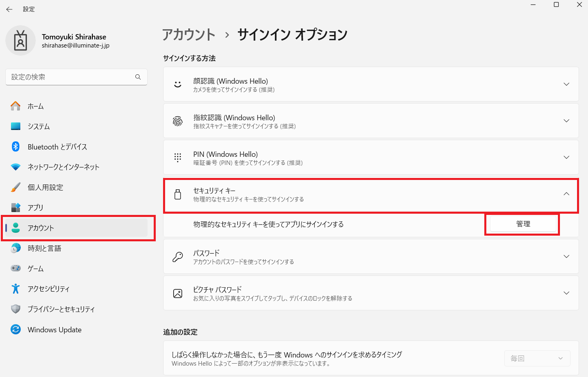588x377 pixels.
Task: Click the 設定の検索 search field
Action: coord(76,77)
